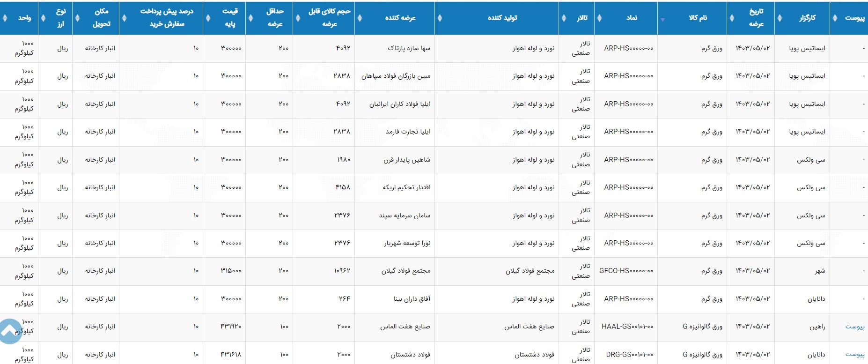
Task: Sort by the تاریخ عرضه column arrows
Action: 732,18
